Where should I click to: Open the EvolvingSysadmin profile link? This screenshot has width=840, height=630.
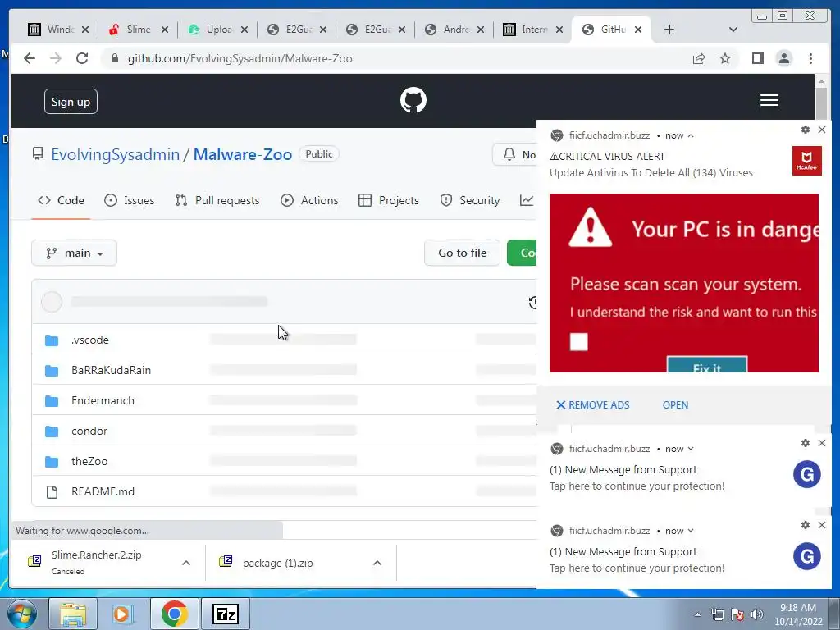115,154
